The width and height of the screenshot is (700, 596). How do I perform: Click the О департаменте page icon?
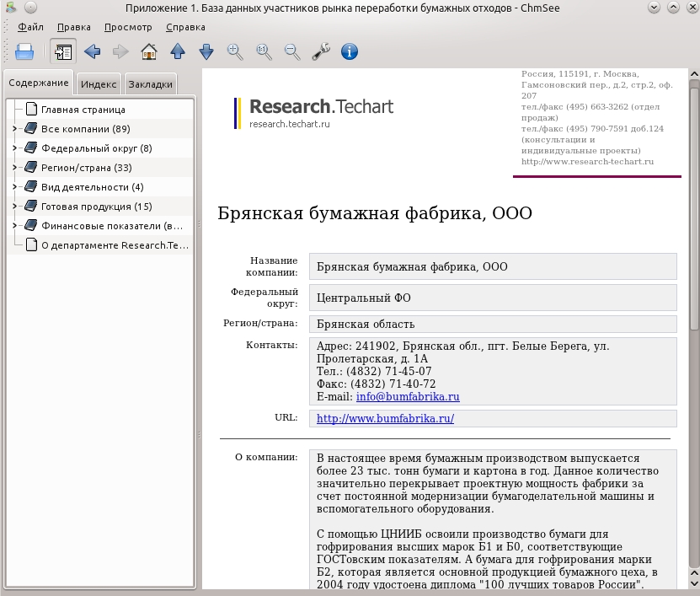pos(31,244)
